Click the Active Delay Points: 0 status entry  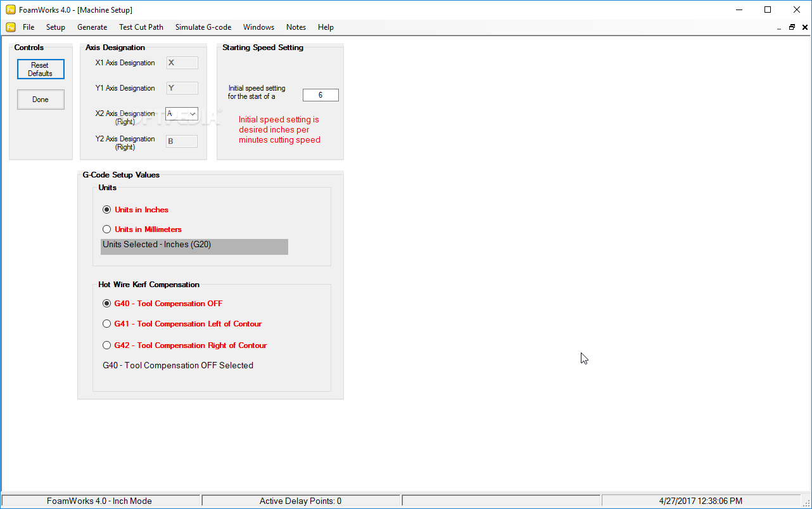300,501
